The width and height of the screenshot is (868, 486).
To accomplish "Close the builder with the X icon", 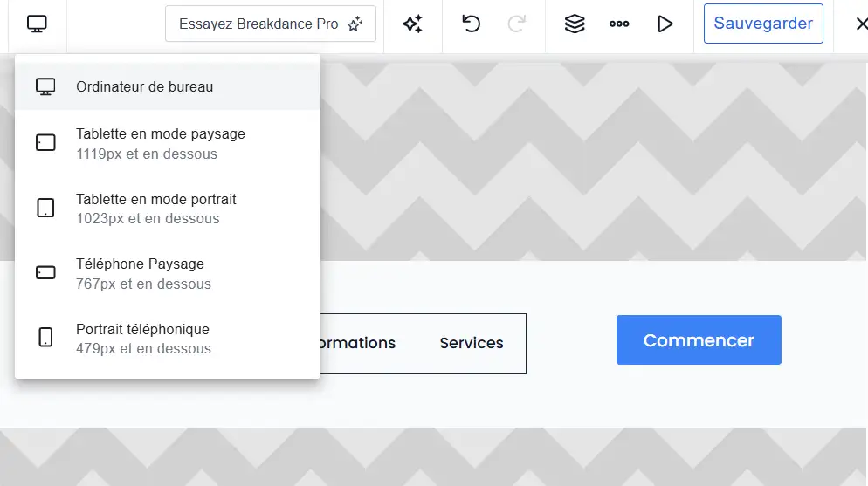I will tap(861, 24).
